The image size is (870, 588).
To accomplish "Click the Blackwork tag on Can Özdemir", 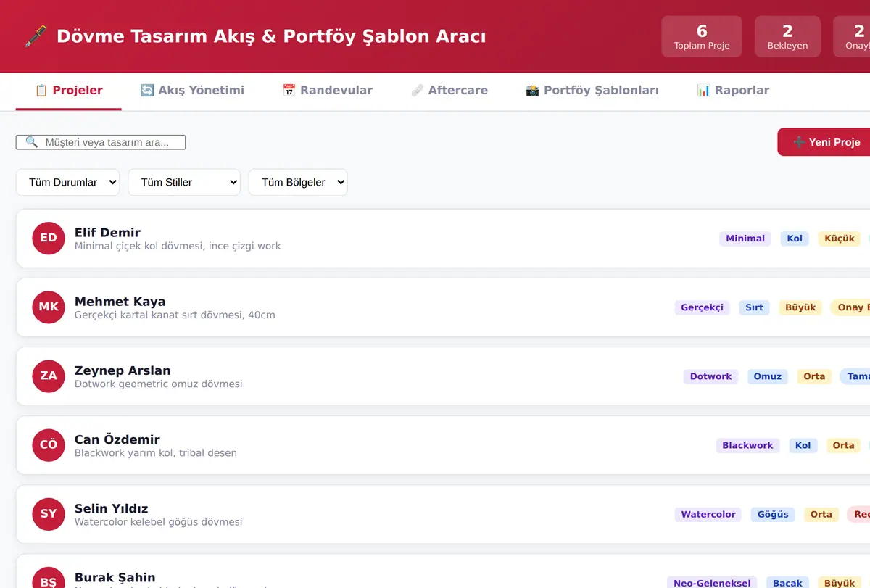I will click(747, 445).
